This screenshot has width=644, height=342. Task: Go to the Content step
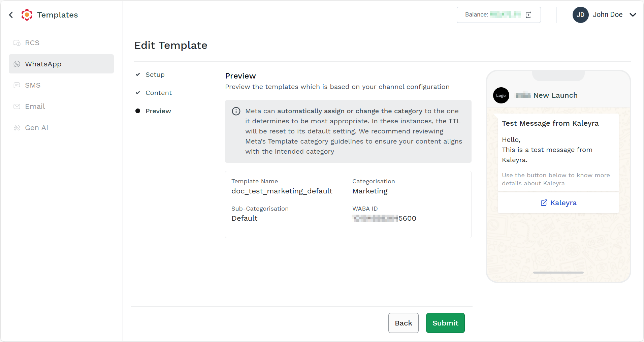159,93
